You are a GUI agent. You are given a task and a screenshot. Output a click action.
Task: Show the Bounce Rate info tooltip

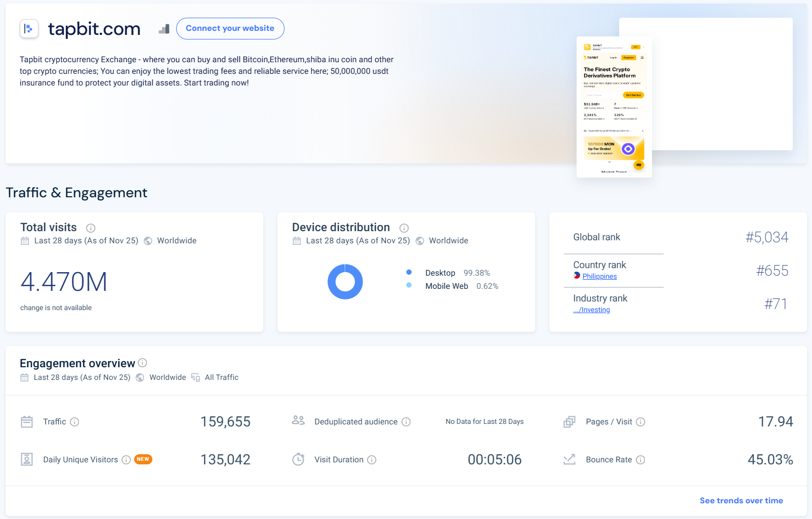pos(640,460)
